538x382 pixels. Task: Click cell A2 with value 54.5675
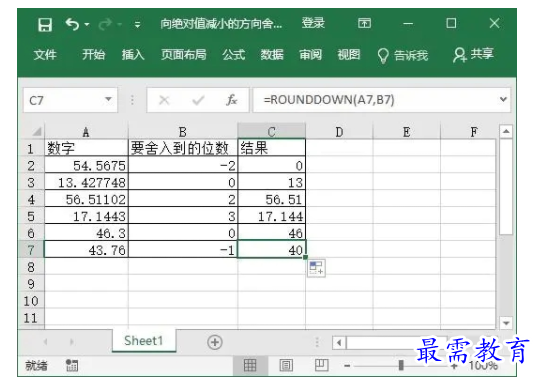click(x=86, y=165)
